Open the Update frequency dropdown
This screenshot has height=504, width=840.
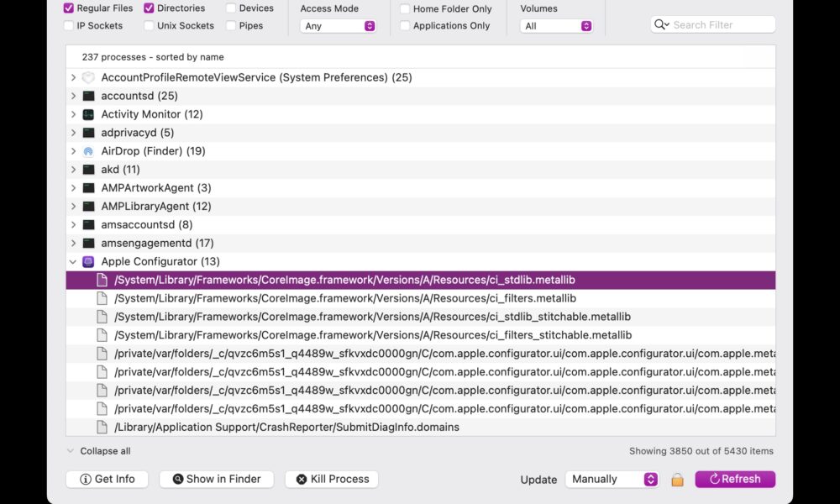pyautogui.click(x=612, y=480)
